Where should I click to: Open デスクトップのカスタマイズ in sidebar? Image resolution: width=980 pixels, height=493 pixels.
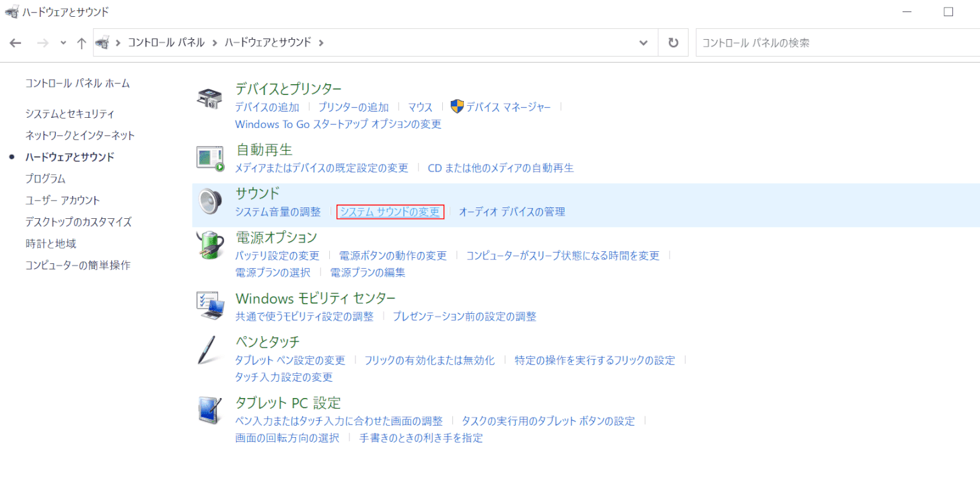click(79, 222)
